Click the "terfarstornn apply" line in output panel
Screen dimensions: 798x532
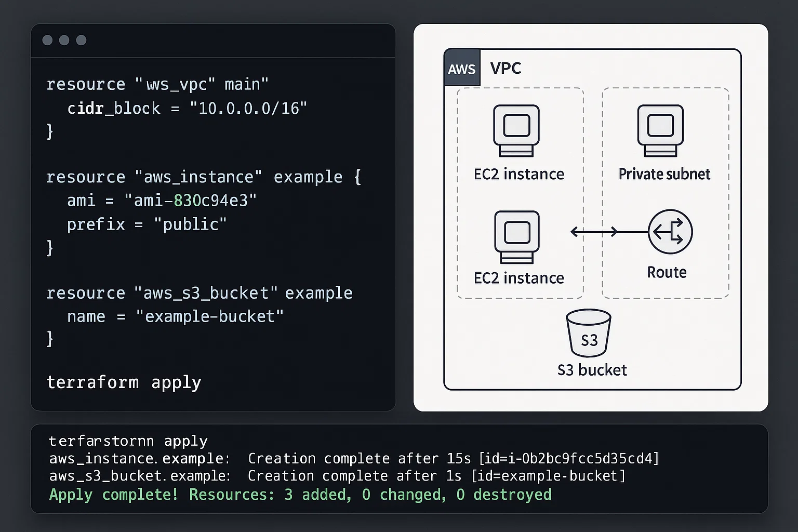click(128, 441)
